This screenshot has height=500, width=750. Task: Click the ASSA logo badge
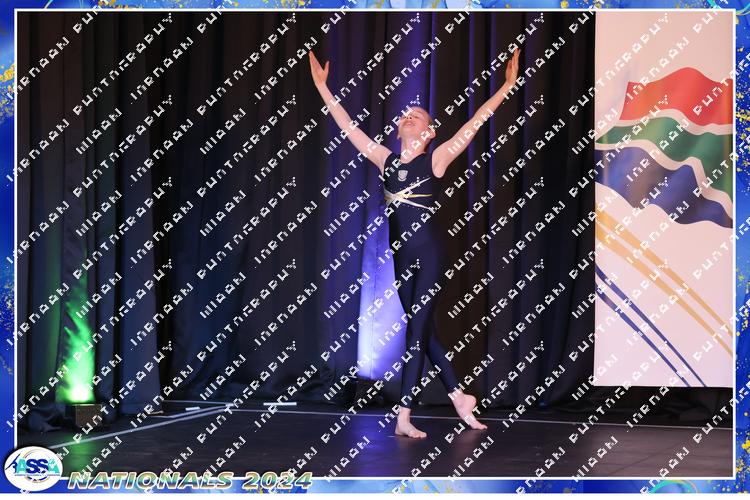(32, 468)
